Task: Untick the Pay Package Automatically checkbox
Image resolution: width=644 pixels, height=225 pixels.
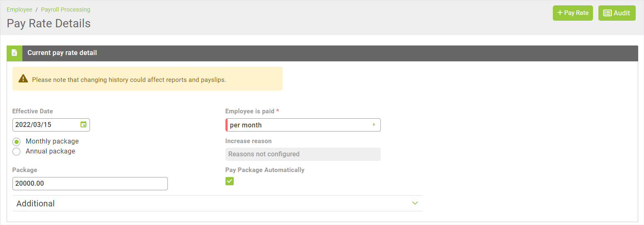Action: pyautogui.click(x=230, y=181)
